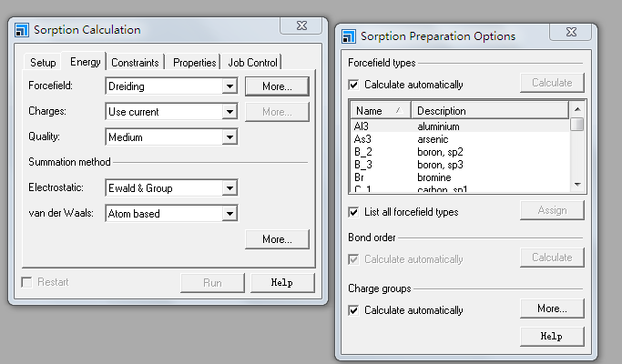622x364 pixels.
Task: Open the Constraints tab
Action: click(135, 63)
